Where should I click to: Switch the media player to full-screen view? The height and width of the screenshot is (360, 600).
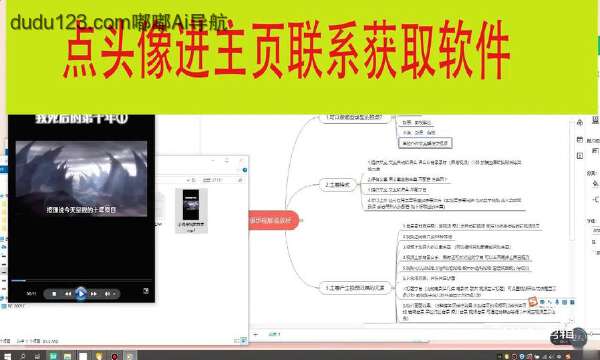pyautogui.click(x=146, y=291)
